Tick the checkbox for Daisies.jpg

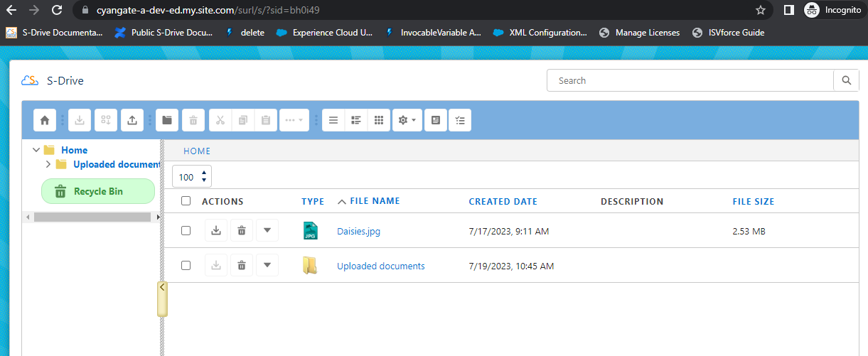[x=186, y=230]
